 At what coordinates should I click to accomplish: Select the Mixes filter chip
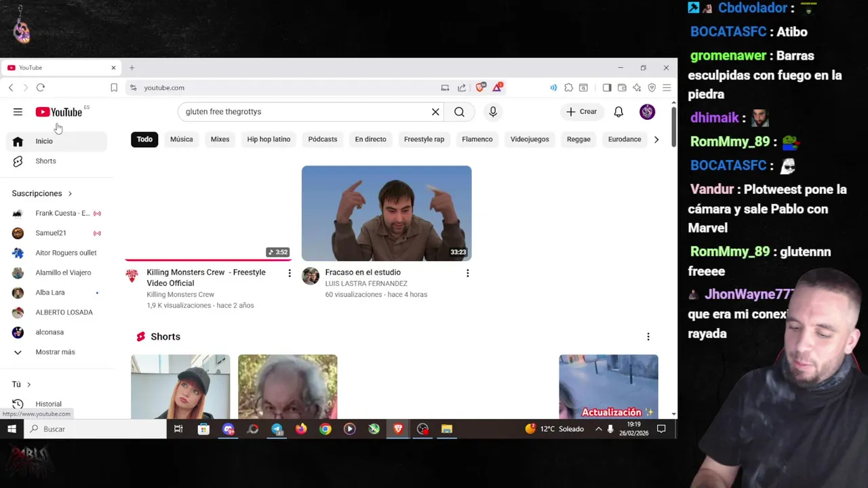point(220,140)
